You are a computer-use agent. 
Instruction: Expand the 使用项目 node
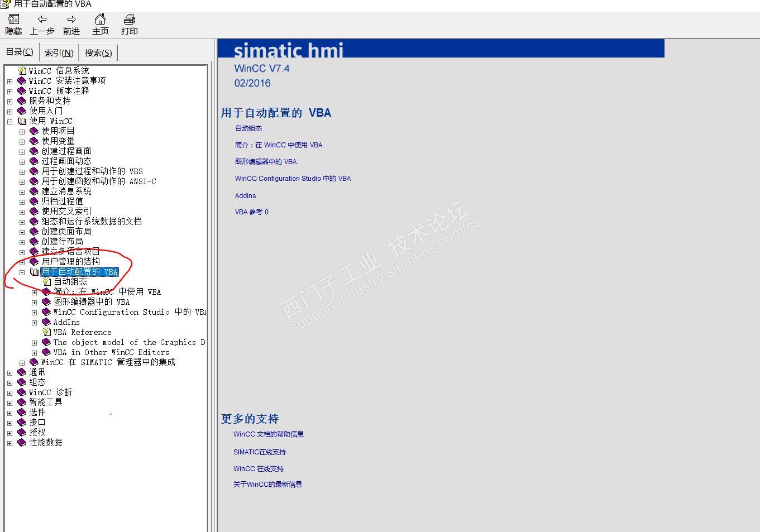[x=22, y=132]
